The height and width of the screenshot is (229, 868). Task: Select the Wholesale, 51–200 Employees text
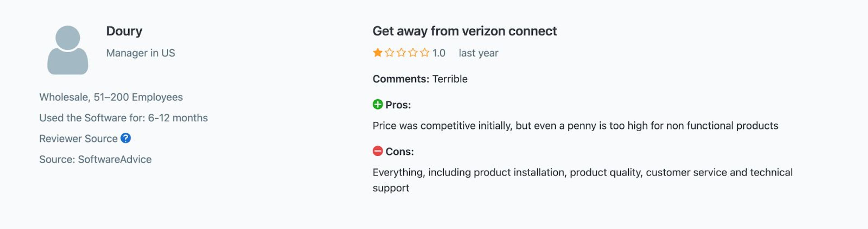tap(111, 97)
